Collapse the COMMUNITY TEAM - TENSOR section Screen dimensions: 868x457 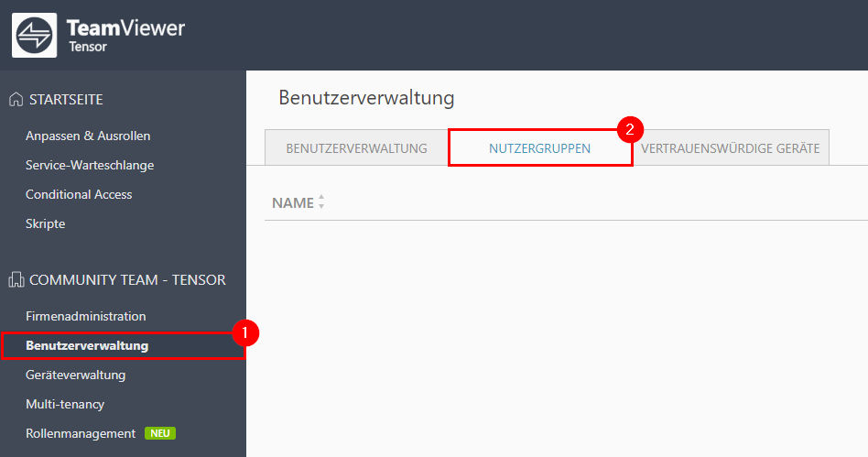[x=127, y=279]
